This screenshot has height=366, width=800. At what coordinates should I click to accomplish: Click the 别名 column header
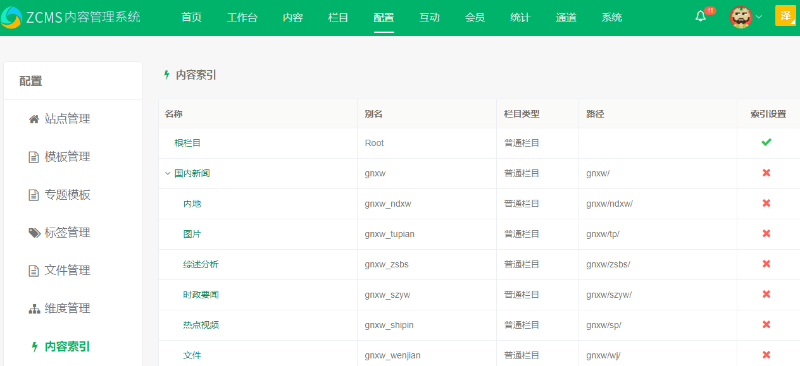[x=373, y=114]
